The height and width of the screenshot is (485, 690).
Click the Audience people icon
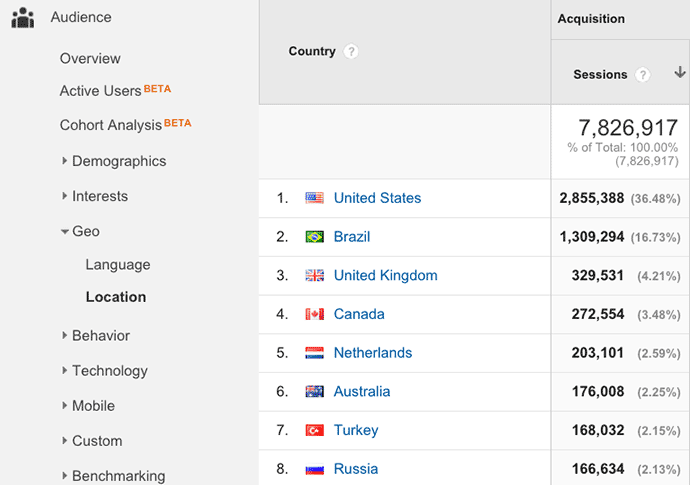click(x=23, y=18)
